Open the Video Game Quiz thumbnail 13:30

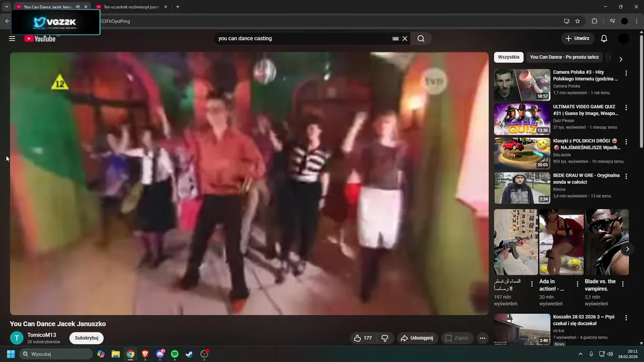(522, 119)
